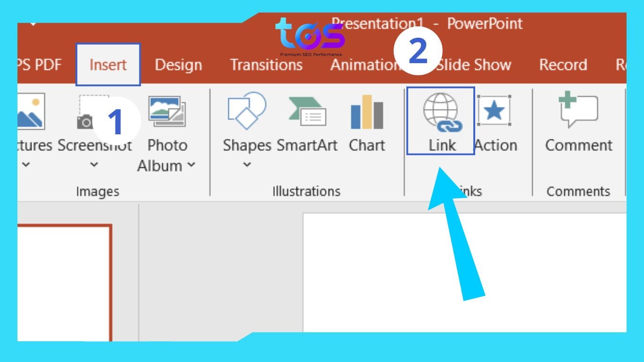Screen dimensions: 644x362
Task: Click the Action star icon
Action: (494, 111)
